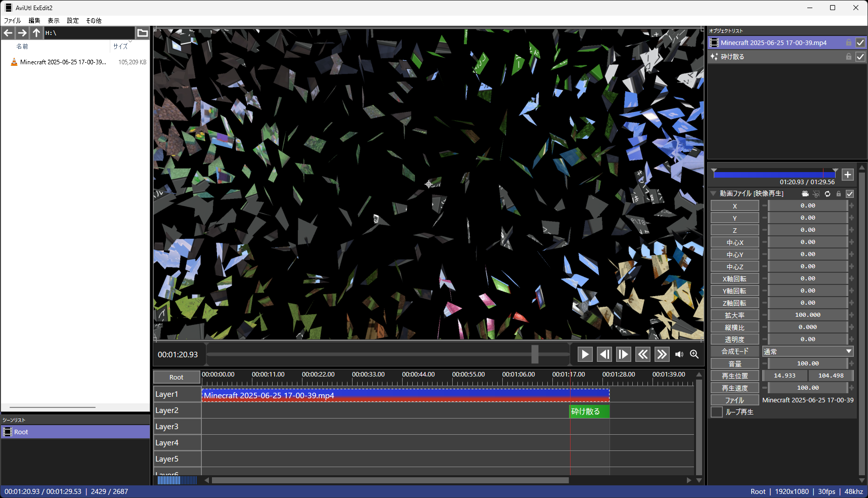
Task: Open the その他 menu
Action: pyautogui.click(x=94, y=21)
